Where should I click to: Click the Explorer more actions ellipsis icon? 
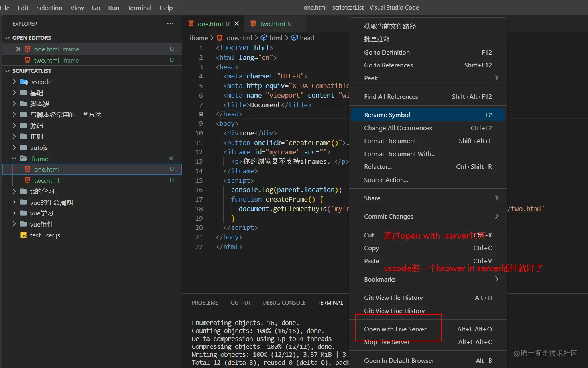[x=170, y=24]
